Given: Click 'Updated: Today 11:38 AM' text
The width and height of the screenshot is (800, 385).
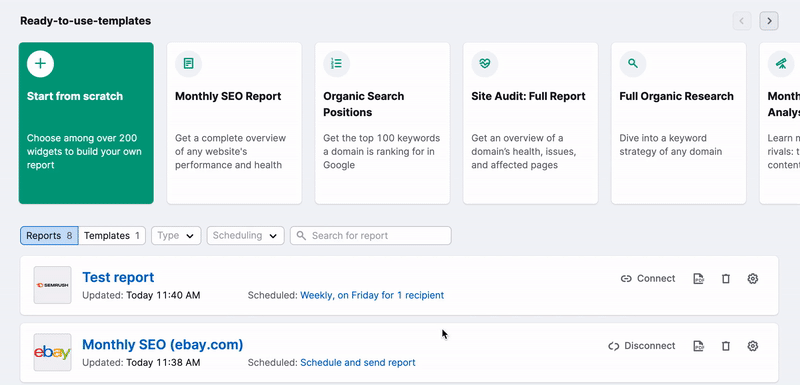Looking at the screenshot, I should pyautogui.click(x=141, y=363).
